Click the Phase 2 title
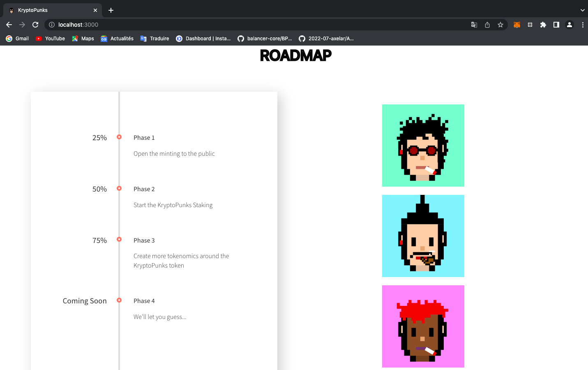Screen dimensions: 588x370 144,189
